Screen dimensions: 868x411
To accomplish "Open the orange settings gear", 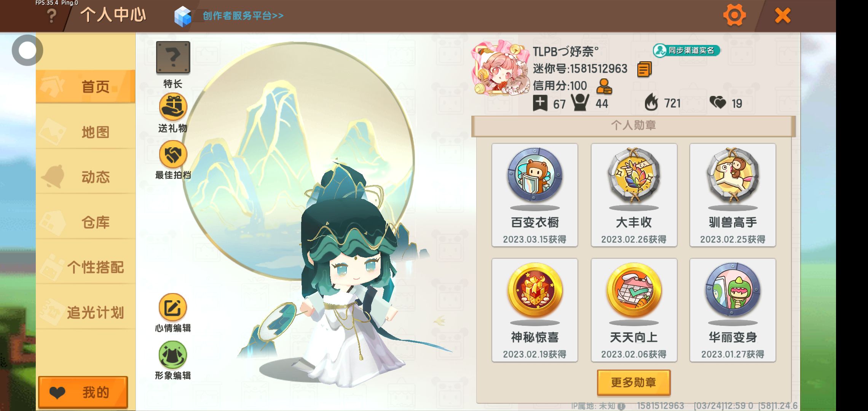I will (734, 16).
